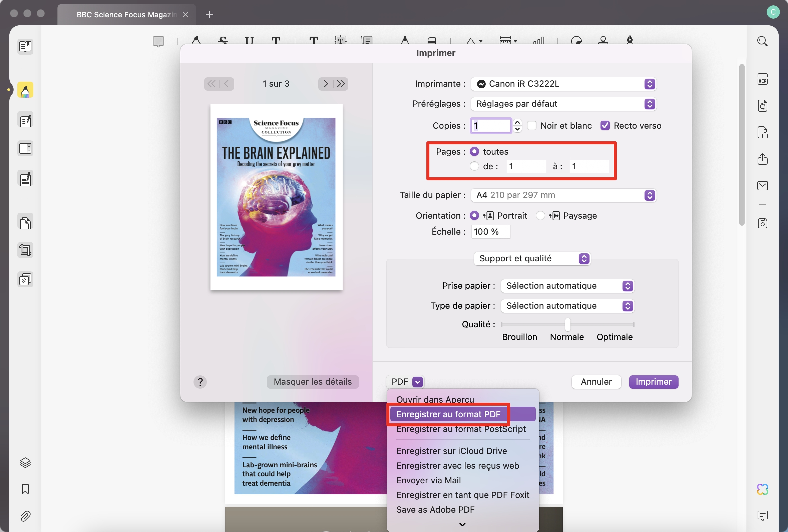Enable Noir et blanc printing
Image resolution: width=788 pixels, height=532 pixels.
point(532,125)
